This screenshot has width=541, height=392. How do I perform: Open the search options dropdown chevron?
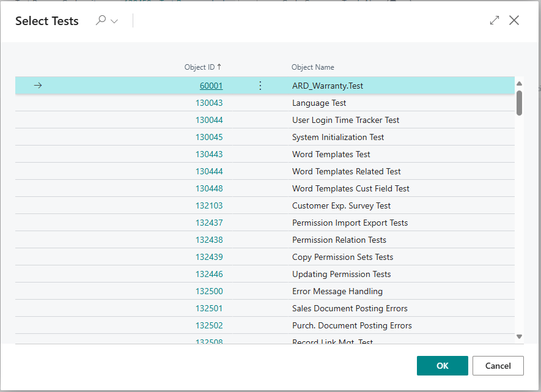(x=114, y=21)
